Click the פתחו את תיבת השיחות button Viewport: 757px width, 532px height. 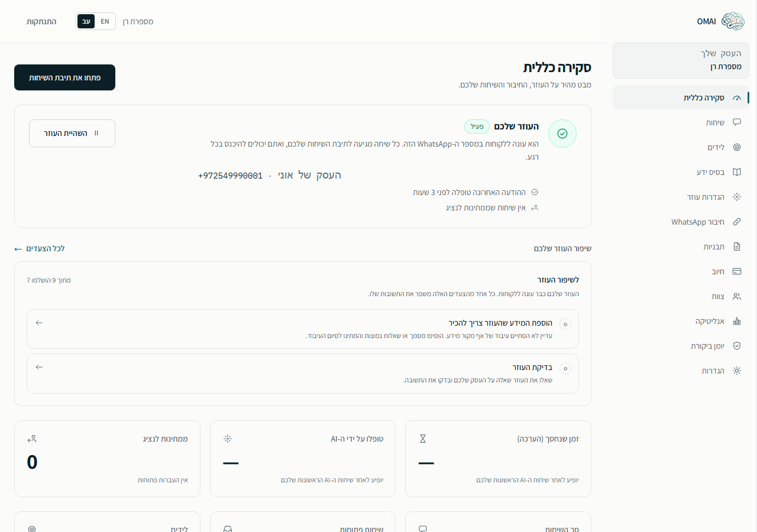click(x=64, y=77)
